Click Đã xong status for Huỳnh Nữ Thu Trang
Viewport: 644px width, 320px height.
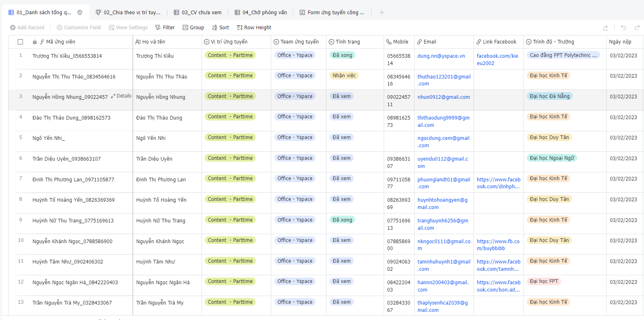pyautogui.click(x=342, y=220)
